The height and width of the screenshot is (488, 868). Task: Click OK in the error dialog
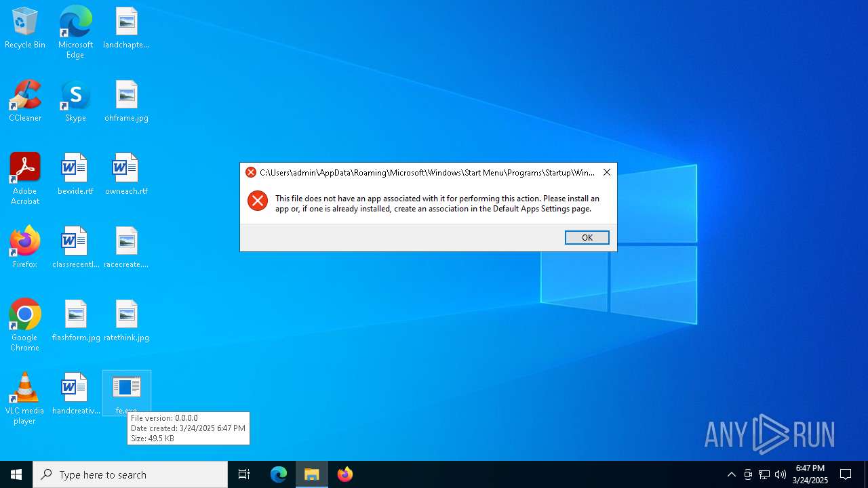pos(587,237)
